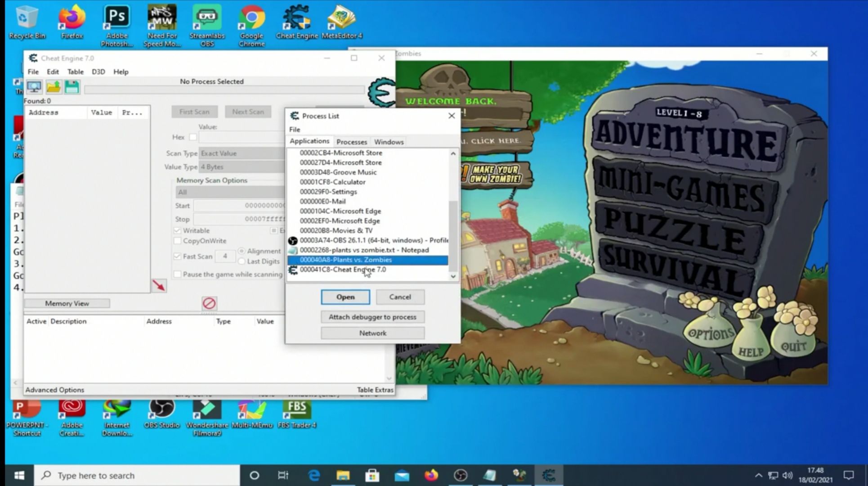Image resolution: width=868 pixels, height=486 pixels.
Task: Open the Recycle Bin desktop icon
Action: tap(27, 22)
